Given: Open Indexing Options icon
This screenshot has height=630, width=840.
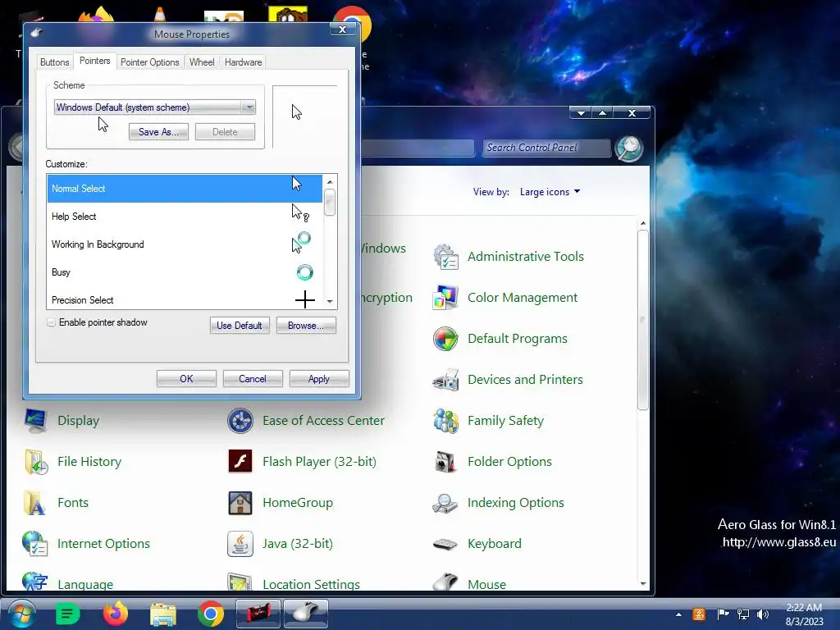Looking at the screenshot, I should pos(445,503).
